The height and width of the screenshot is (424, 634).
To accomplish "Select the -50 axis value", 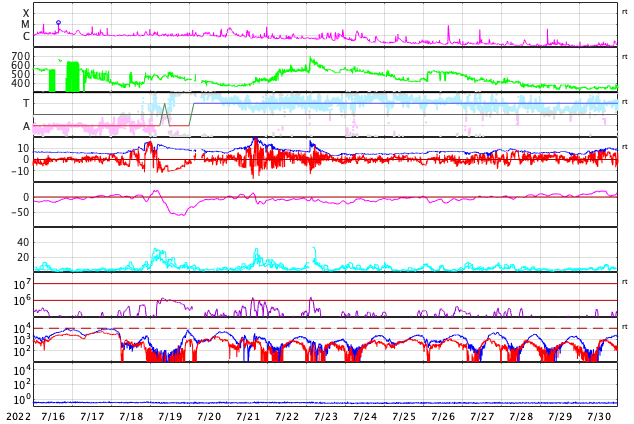I will (21, 212).
